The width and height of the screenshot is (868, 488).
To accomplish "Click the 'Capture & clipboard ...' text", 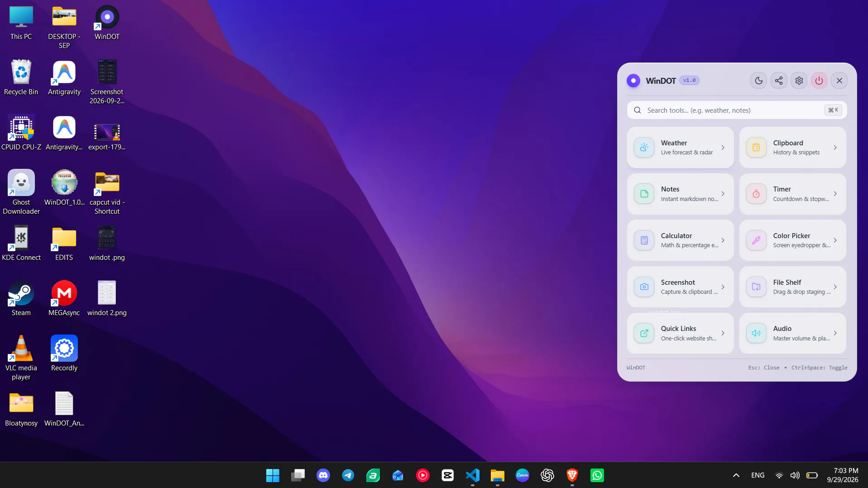I will pos(689,292).
